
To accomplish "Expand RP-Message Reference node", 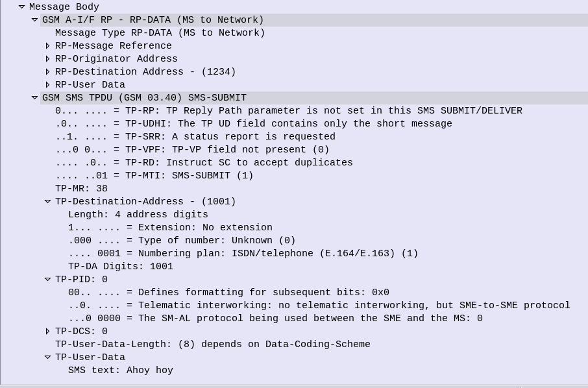I will [47, 45].
